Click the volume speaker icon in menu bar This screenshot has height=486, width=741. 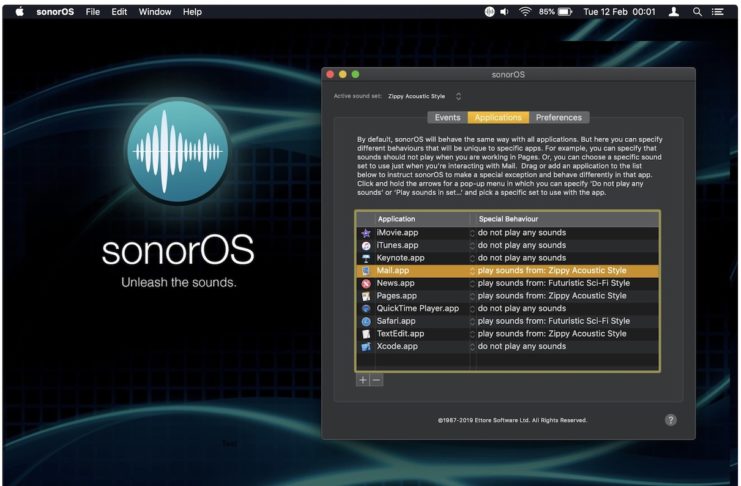click(x=505, y=12)
